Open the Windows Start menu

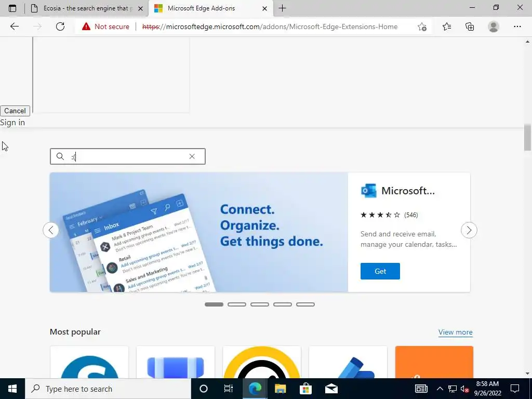12,389
